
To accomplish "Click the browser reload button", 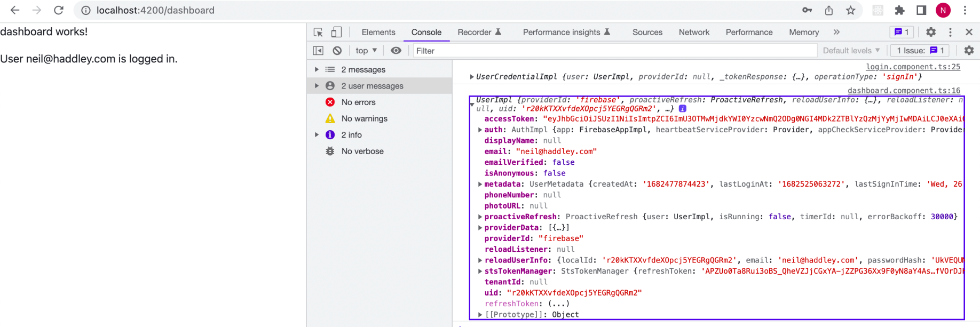I will pos(59,10).
